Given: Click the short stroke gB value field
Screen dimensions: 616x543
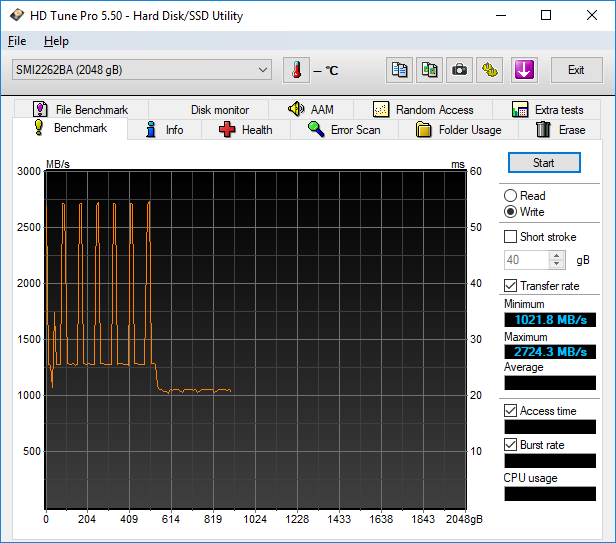Looking at the screenshot, I should [x=526, y=260].
